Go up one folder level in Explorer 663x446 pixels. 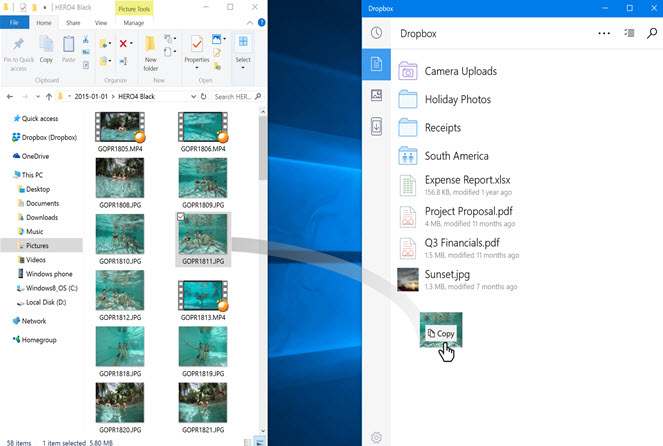[49, 97]
